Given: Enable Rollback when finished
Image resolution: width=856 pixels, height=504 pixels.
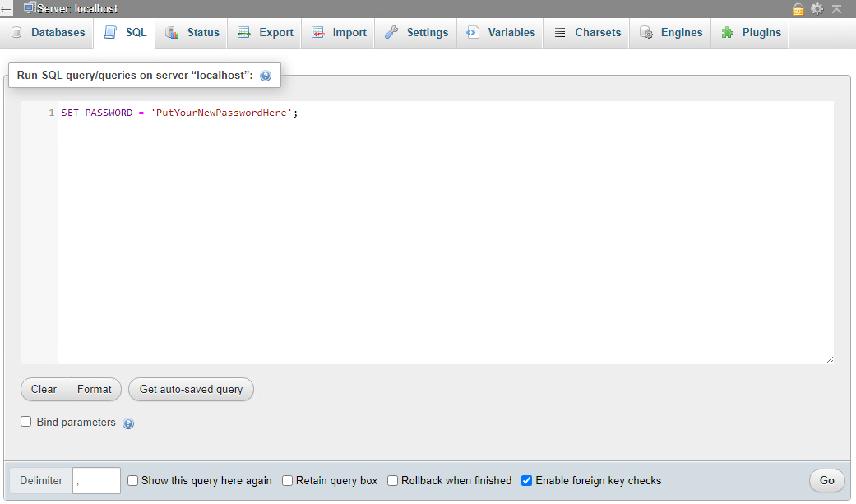Looking at the screenshot, I should pyautogui.click(x=393, y=481).
